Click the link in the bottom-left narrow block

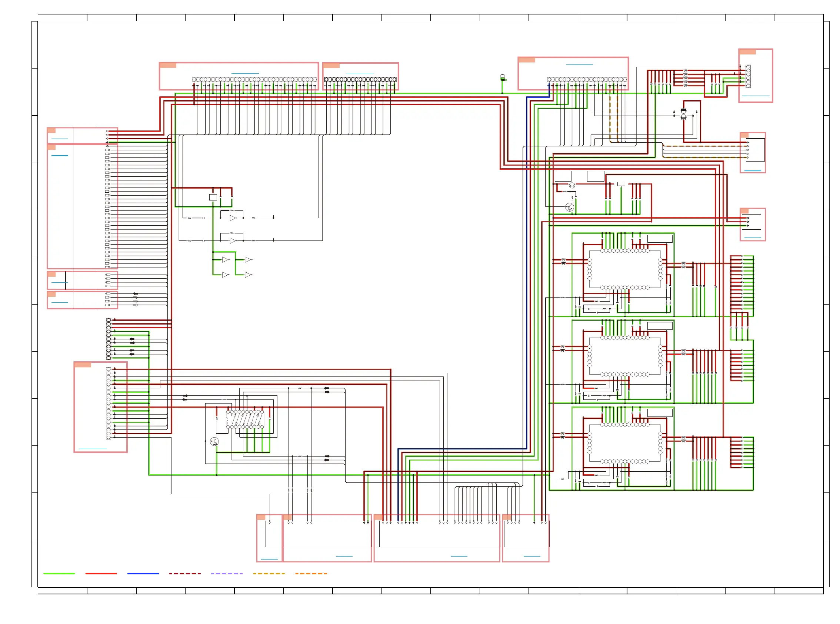click(x=269, y=559)
